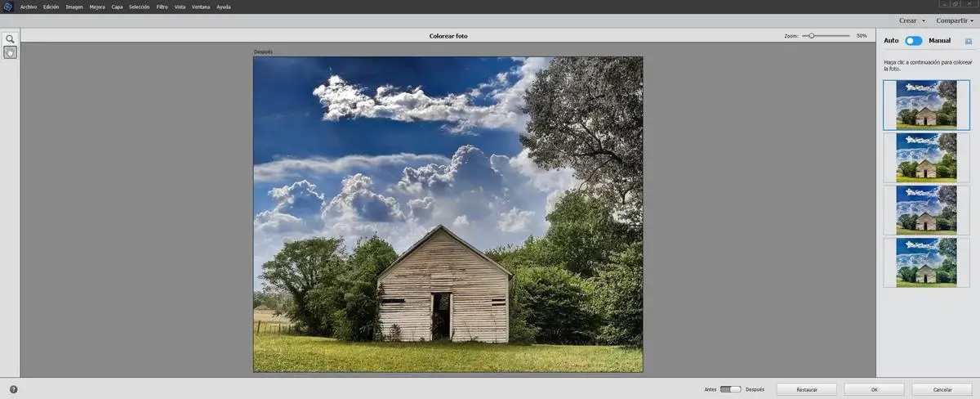Click the Antes label

710,389
